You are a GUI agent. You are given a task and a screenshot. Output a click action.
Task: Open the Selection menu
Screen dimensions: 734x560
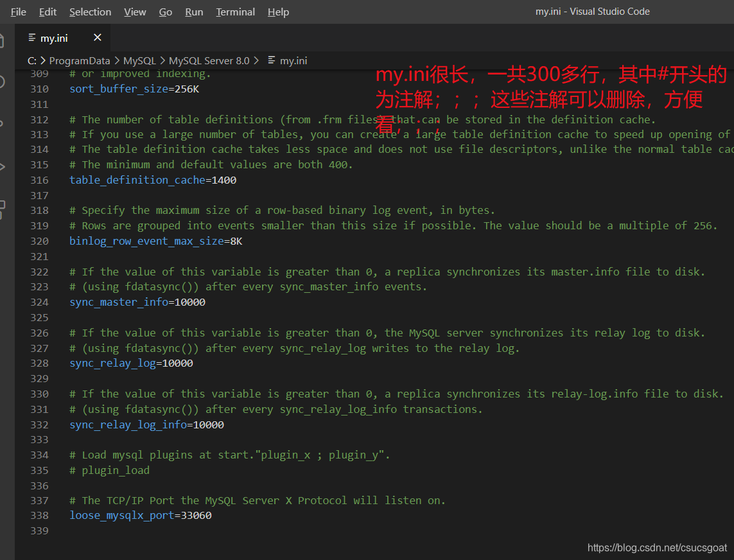click(x=91, y=12)
